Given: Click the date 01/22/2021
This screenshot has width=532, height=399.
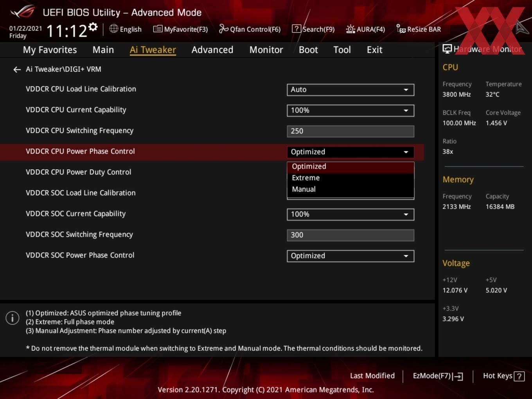Looking at the screenshot, I should (25, 28).
